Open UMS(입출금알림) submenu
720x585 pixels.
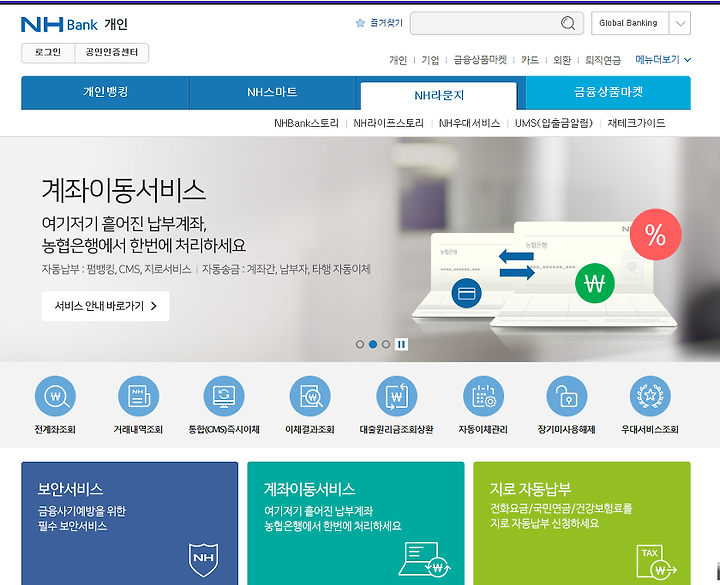tap(554, 123)
